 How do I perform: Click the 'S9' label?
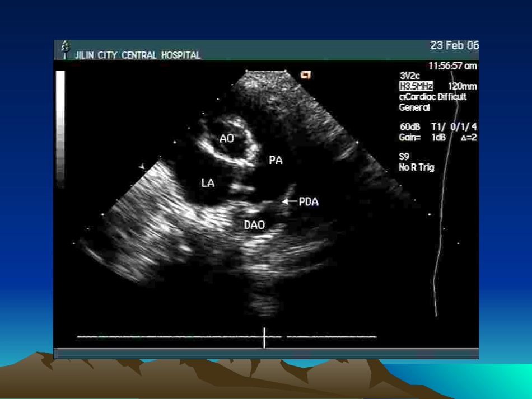404,157
